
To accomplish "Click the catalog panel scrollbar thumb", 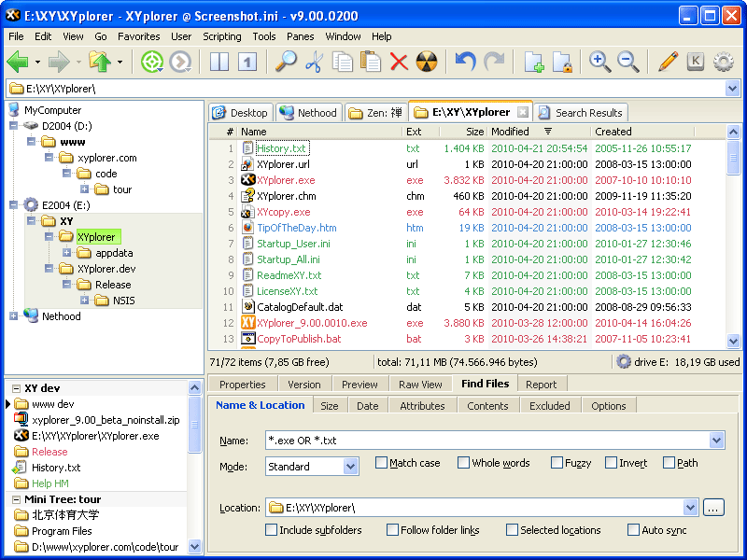I will click(194, 424).
